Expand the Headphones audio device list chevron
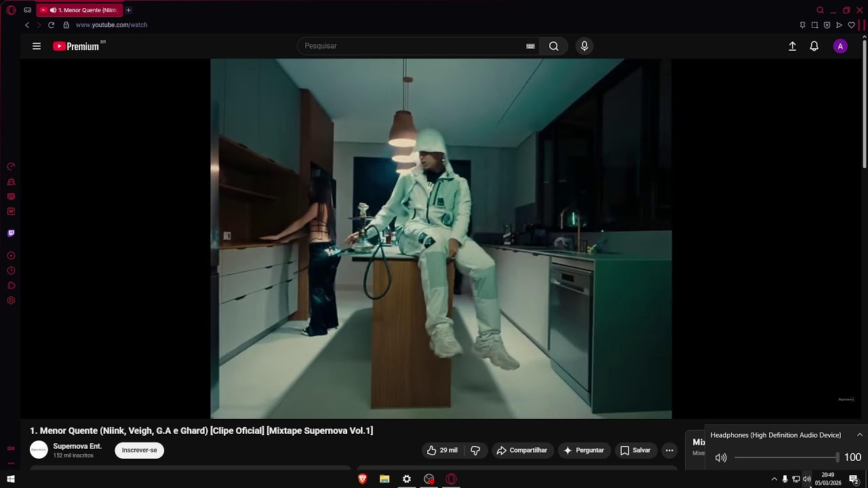This screenshot has width=868, height=488. 860,434
